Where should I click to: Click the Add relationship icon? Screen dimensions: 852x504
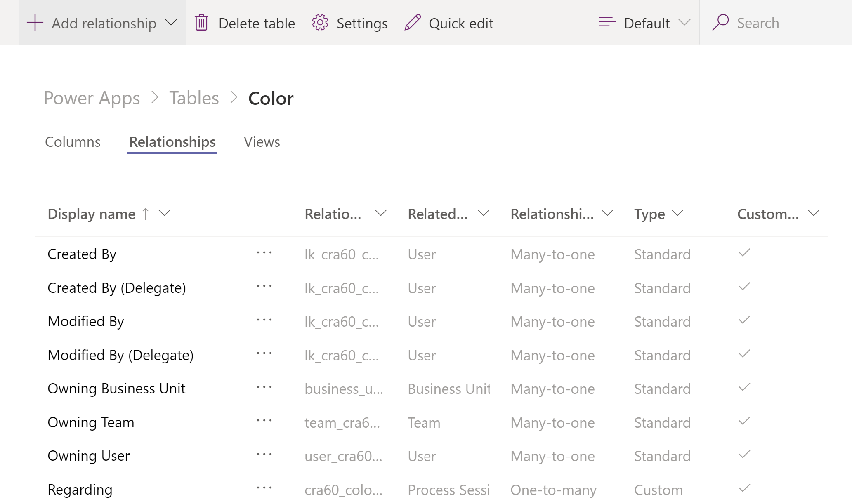(33, 23)
